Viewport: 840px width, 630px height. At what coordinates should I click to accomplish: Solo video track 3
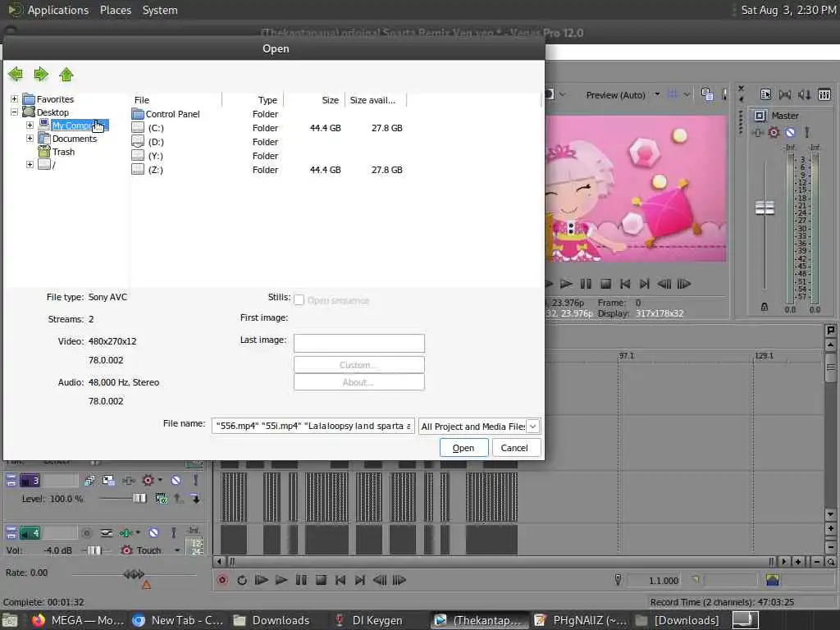point(195,481)
